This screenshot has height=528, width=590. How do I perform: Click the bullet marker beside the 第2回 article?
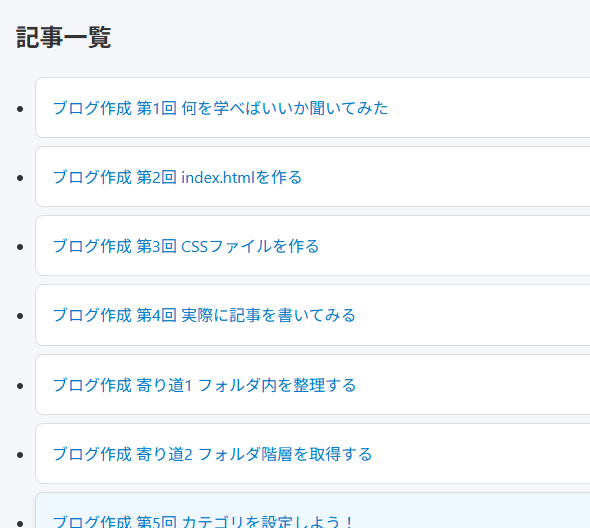(20, 178)
